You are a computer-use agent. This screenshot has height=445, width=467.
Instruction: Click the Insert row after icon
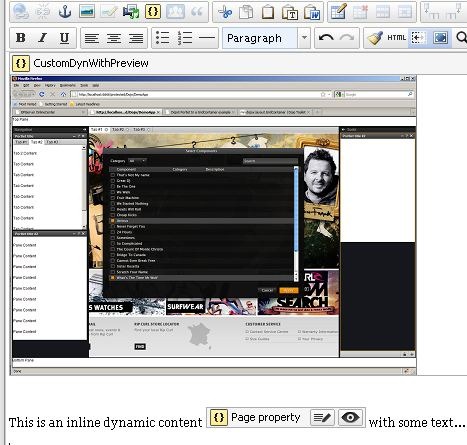point(454,12)
